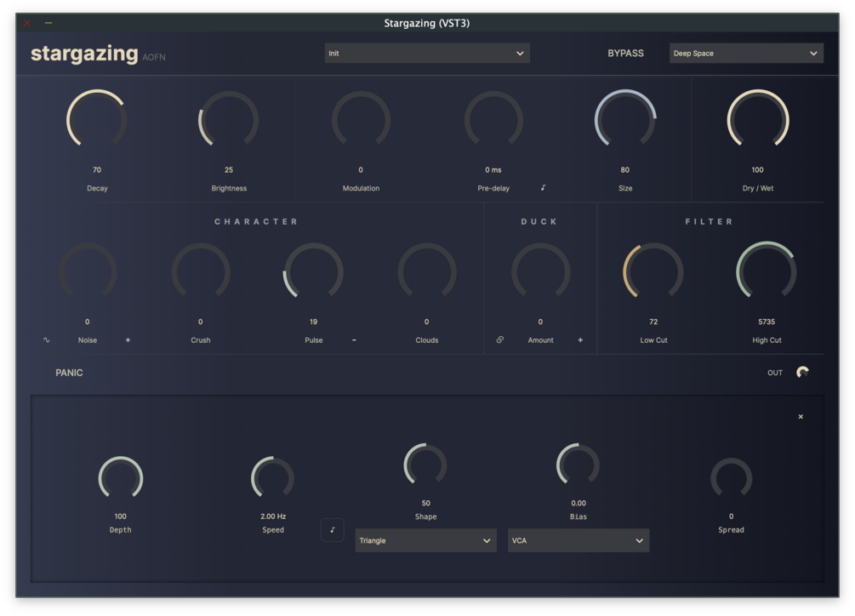855x616 pixels.
Task: Click the Dry / Wet knob
Action: [x=757, y=119]
